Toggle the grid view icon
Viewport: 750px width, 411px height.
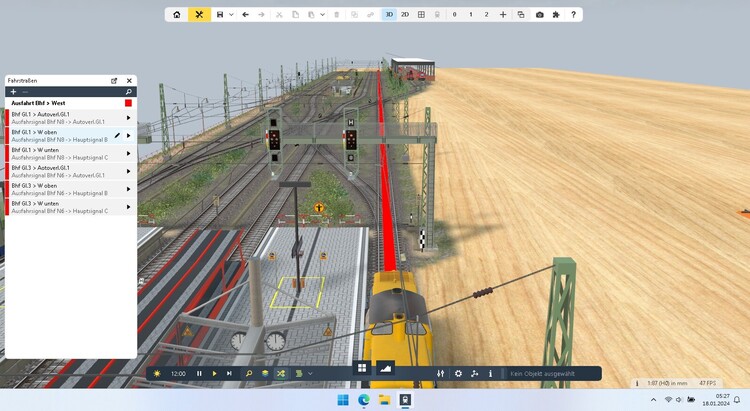coord(421,15)
